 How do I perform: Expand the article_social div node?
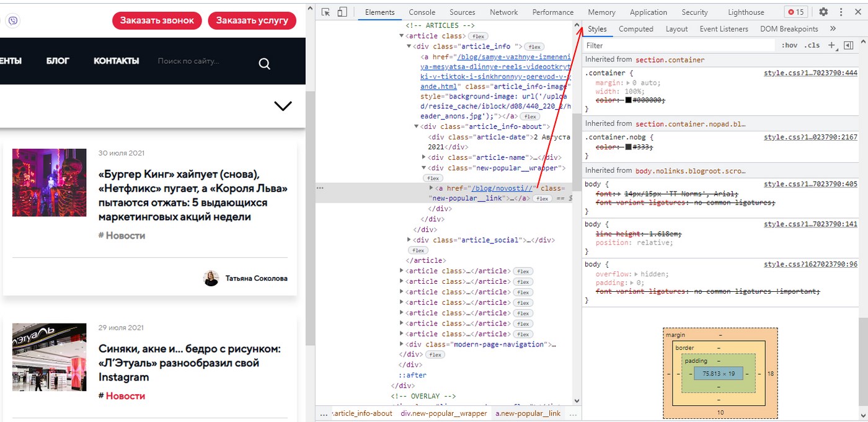409,240
